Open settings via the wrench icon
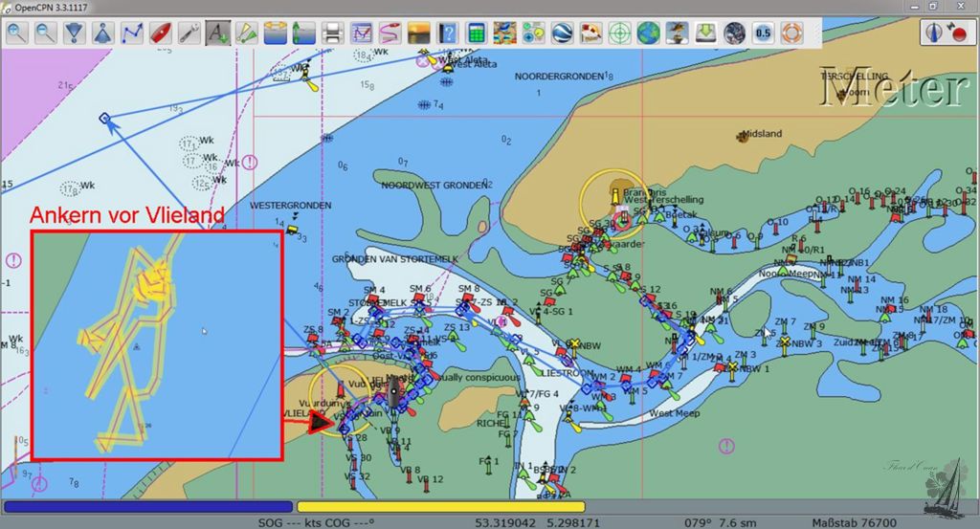 [189, 33]
